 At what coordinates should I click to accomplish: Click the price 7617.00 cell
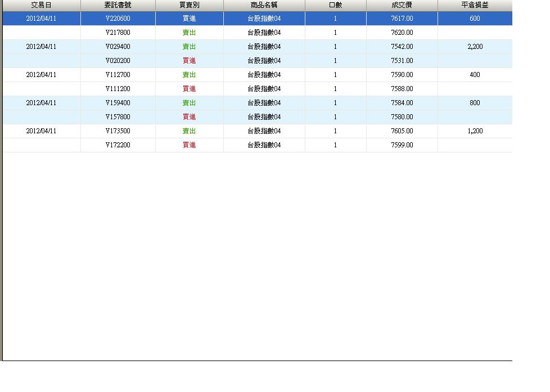click(x=402, y=19)
